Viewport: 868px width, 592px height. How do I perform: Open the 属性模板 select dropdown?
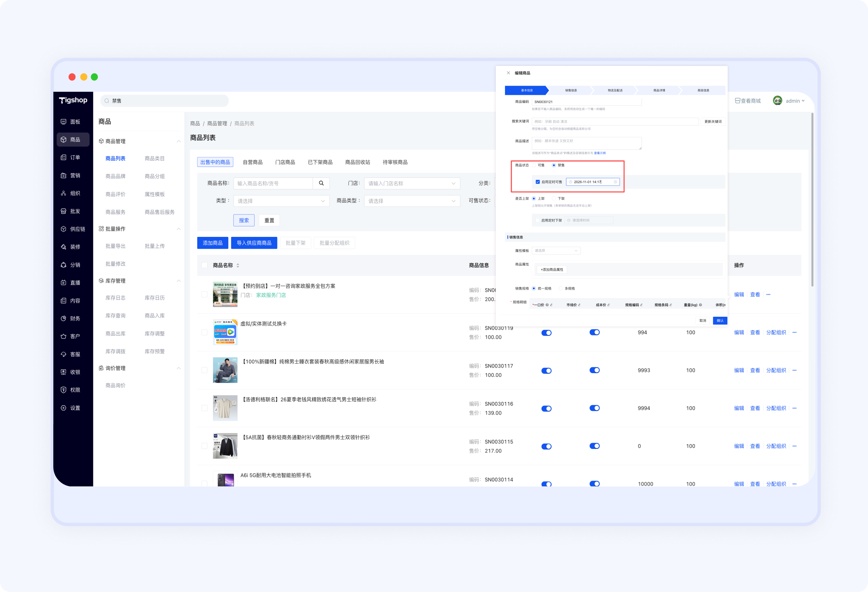click(x=556, y=251)
